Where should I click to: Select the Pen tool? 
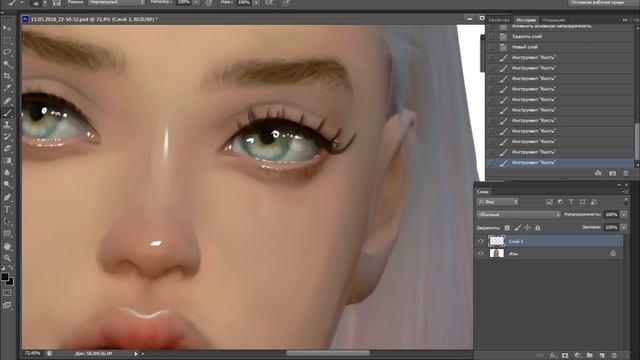pyautogui.click(x=7, y=198)
